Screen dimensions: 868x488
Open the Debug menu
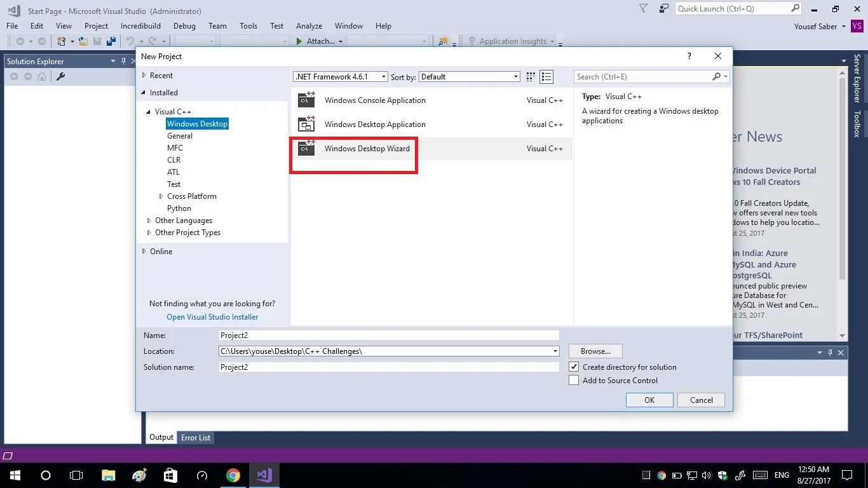pos(184,26)
